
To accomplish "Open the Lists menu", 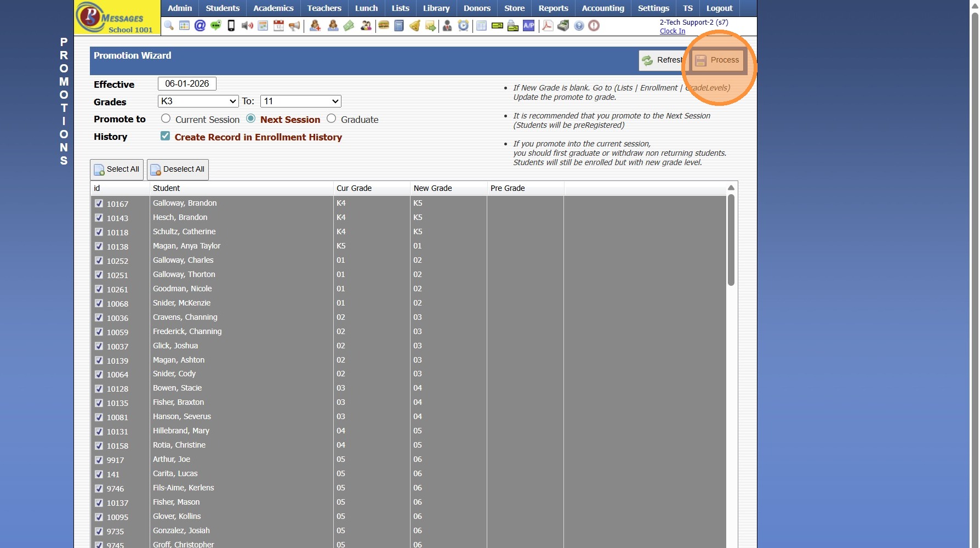I will click(x=401, y=8).
